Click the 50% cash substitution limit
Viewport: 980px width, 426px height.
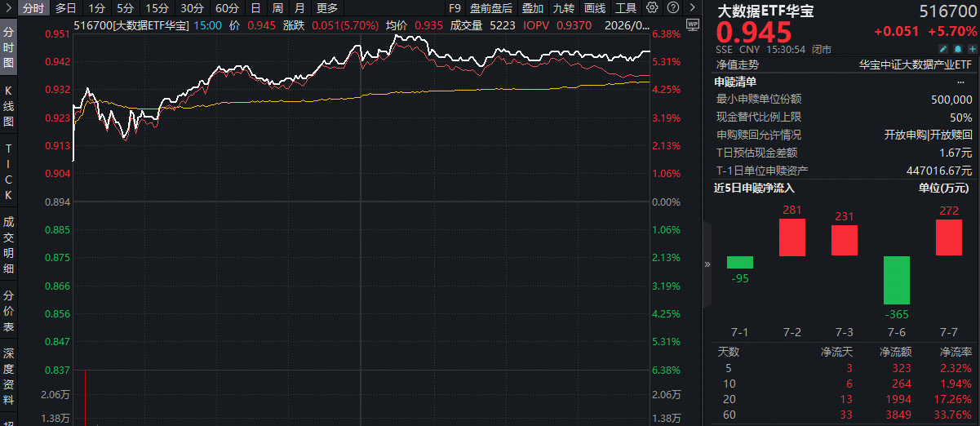point(961,118)
